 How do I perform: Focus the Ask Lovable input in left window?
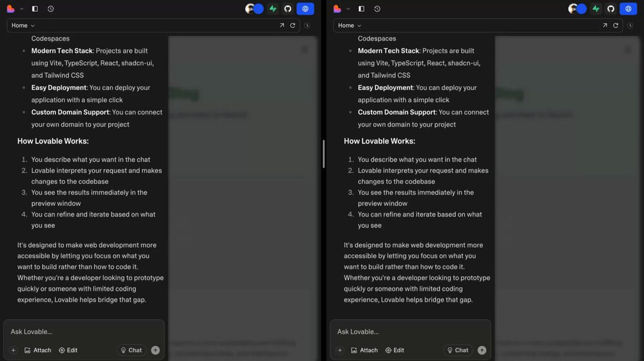point(84,331)
